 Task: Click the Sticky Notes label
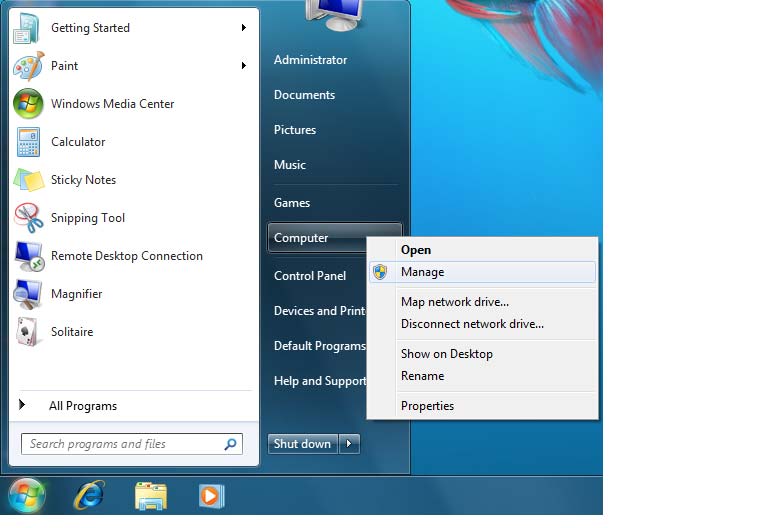click(x=84, y=180)
